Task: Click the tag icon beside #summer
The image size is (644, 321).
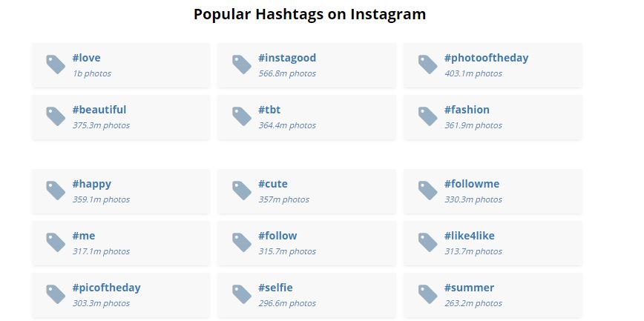Action: 428,294
